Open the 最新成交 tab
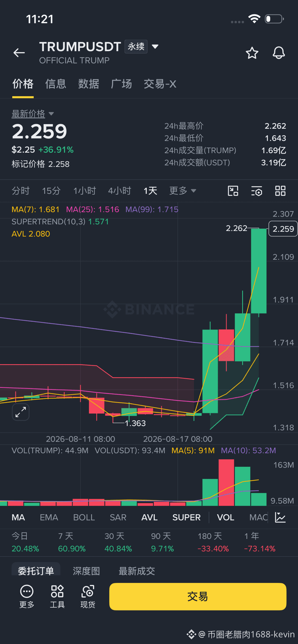 click(x=137, y=571)
